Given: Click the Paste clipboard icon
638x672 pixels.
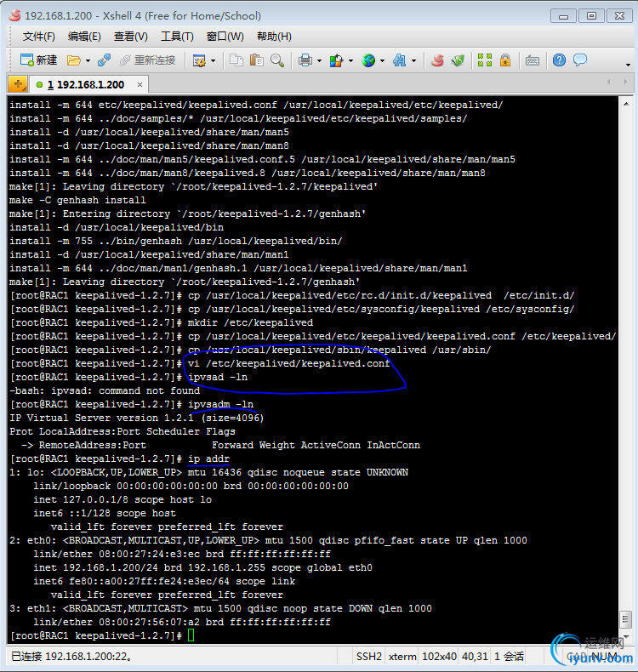Looking at the screenshot, I should point(257,60).
